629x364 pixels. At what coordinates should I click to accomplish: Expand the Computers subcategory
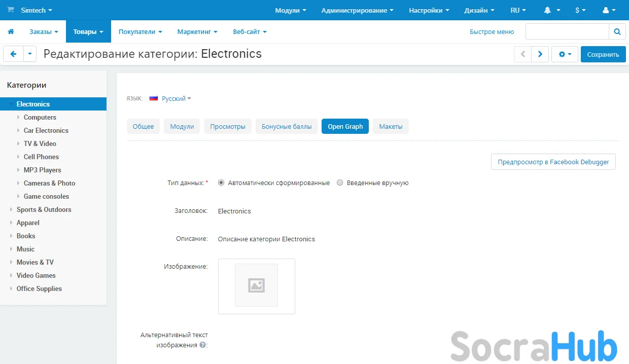tap(19, 117)
